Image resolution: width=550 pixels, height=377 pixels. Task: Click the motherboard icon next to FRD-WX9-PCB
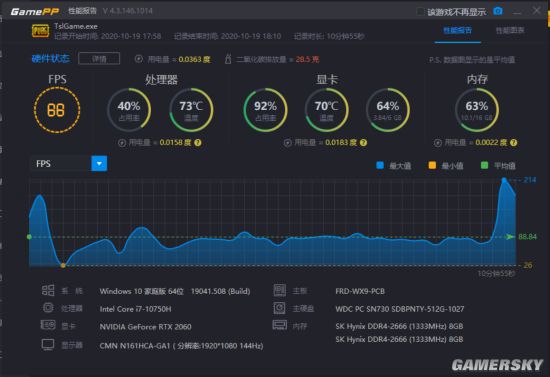click(280, 290)
